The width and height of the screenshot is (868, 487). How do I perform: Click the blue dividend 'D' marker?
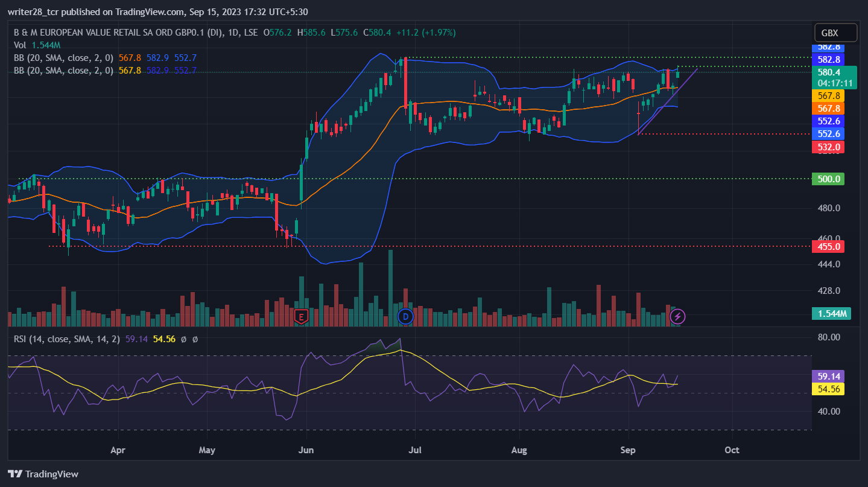pyautogui.click(x=405, y=316)
